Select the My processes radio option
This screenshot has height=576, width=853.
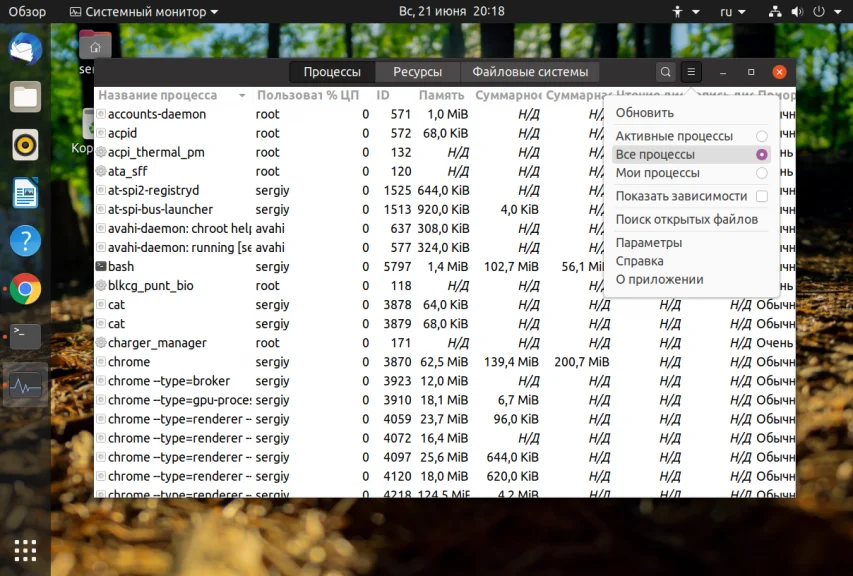click(x=762, y=173)
